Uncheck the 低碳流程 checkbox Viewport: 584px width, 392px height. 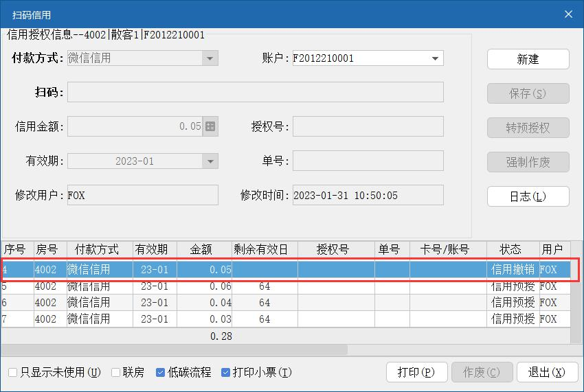(x=160, y=372)
